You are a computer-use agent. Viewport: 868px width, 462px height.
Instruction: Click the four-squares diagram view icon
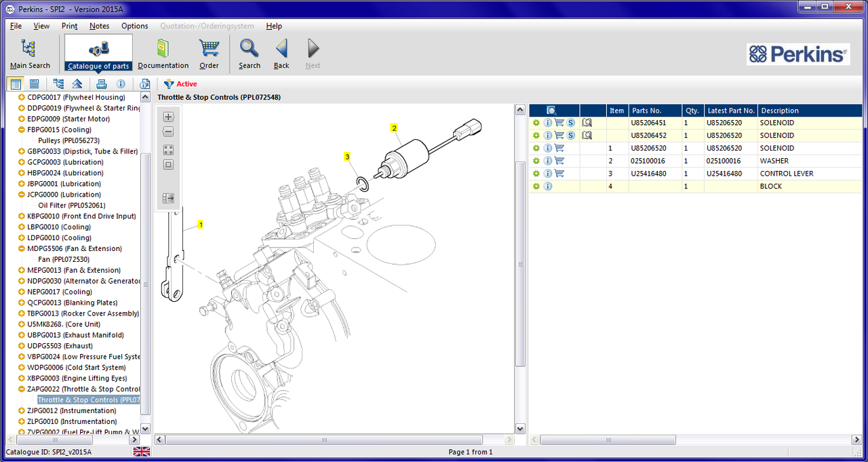point(169,150)
